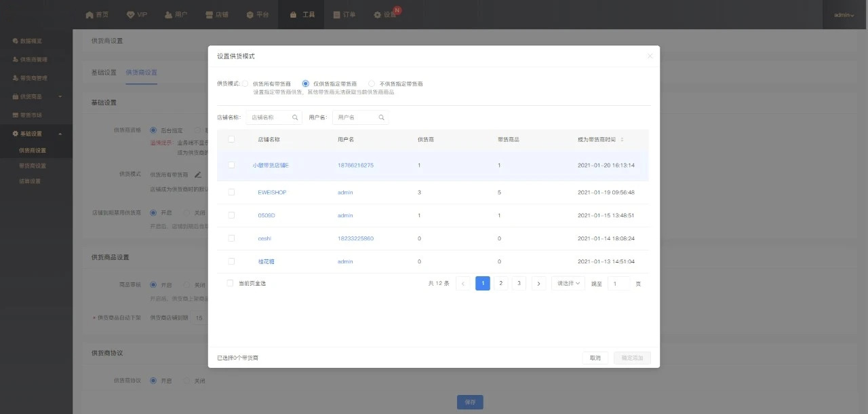Tick the checkbox for EWEISHOP row
Viewport: 868px width, 414px height.
pyautogui.click(x=231, y=193)
